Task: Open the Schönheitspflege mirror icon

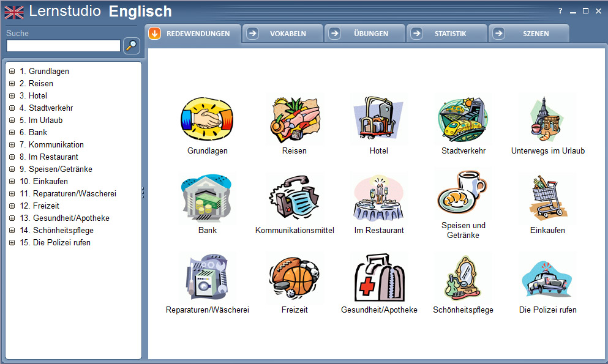Action: (x=463, y=278)
